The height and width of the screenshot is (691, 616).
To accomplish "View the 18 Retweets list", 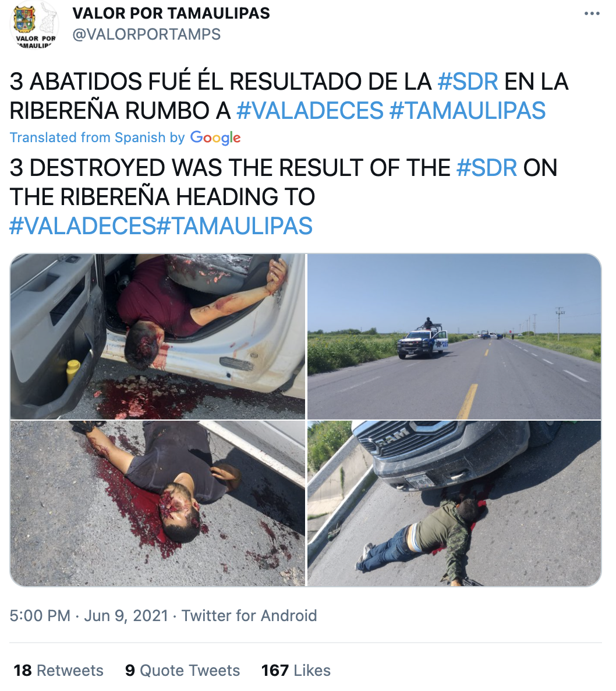I will pos(59,670).
